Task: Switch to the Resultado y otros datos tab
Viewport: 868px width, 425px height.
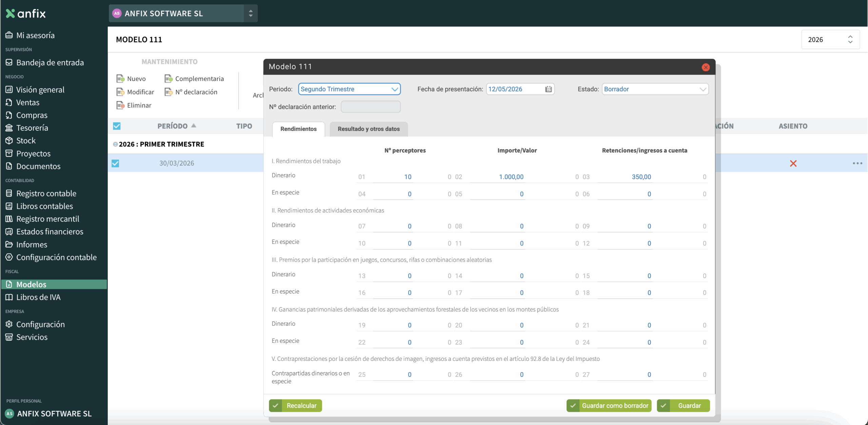Action: pyautogui.click(x=369, y=129)
